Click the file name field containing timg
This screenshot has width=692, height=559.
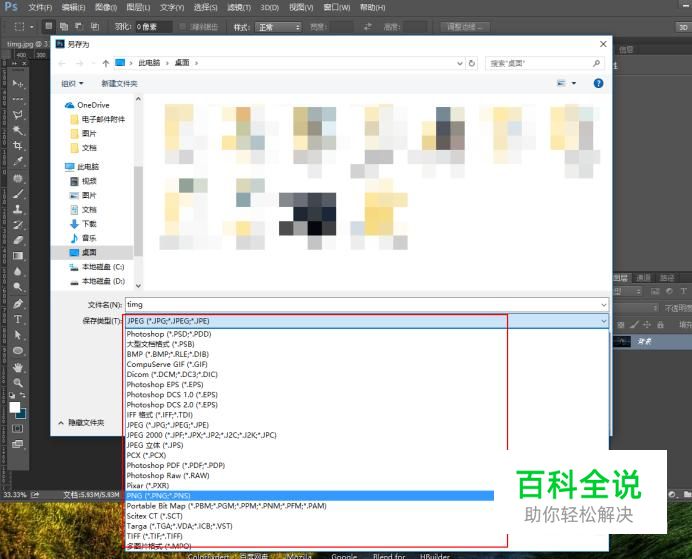point(366,304)
